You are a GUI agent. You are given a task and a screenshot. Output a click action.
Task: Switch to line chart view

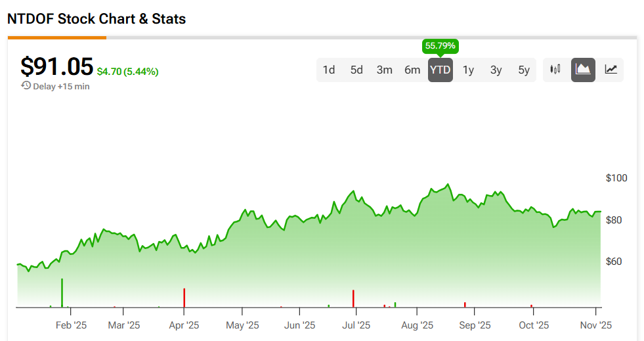[611, 70]
